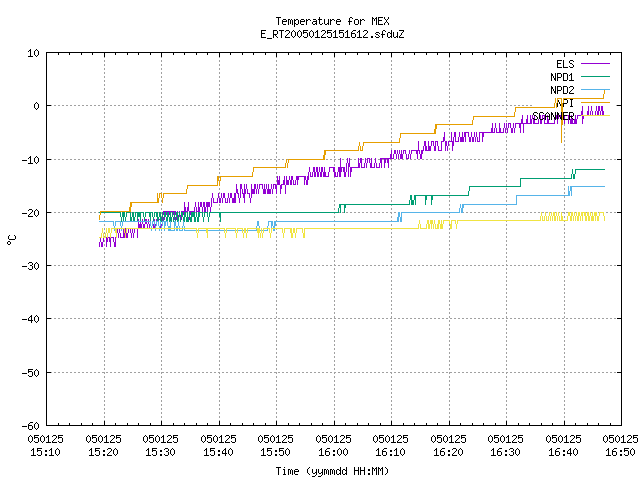640x480 pixels.
Task: Click the y-axis tick label -30
Action: click(x=31, y=266)
